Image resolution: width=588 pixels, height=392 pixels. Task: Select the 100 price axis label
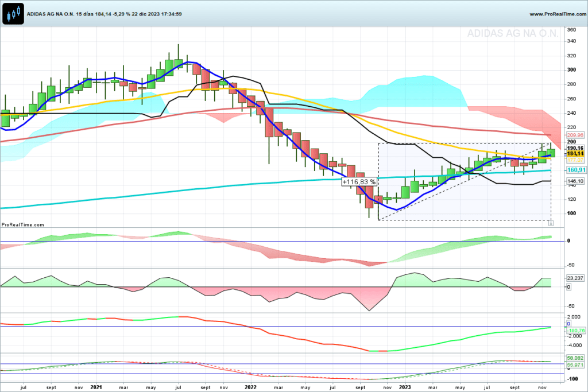point(571,214)
